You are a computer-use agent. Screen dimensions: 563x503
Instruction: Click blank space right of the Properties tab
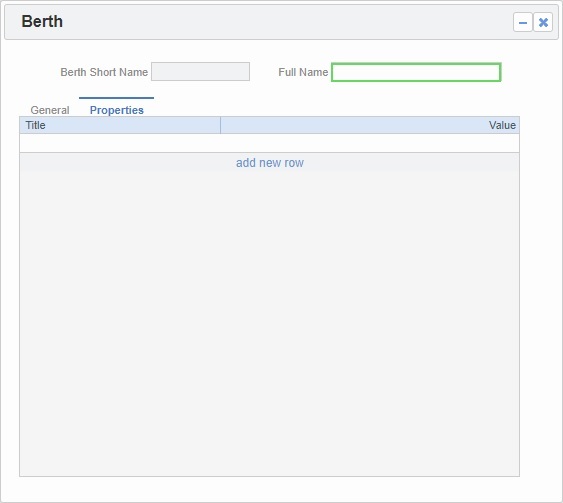point(323,108)
